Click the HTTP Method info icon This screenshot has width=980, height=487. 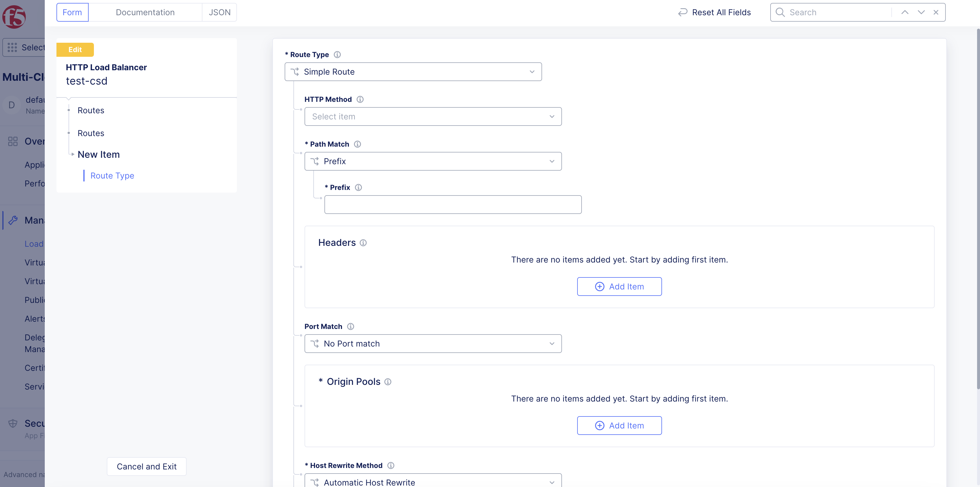point(360,99)
